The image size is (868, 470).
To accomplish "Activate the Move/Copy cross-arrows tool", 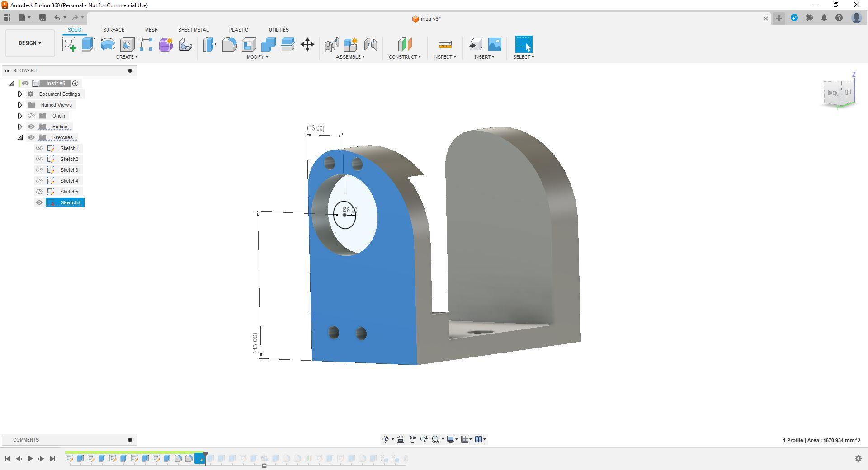I will (307, 44).
